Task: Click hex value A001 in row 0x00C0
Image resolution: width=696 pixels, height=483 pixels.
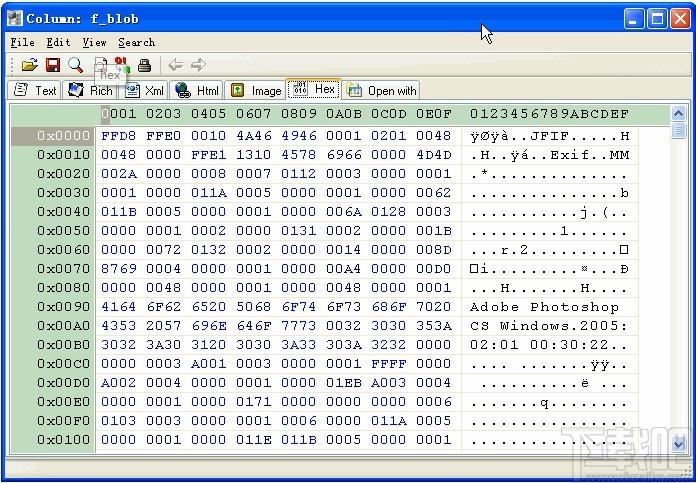Action: point(209,364)
